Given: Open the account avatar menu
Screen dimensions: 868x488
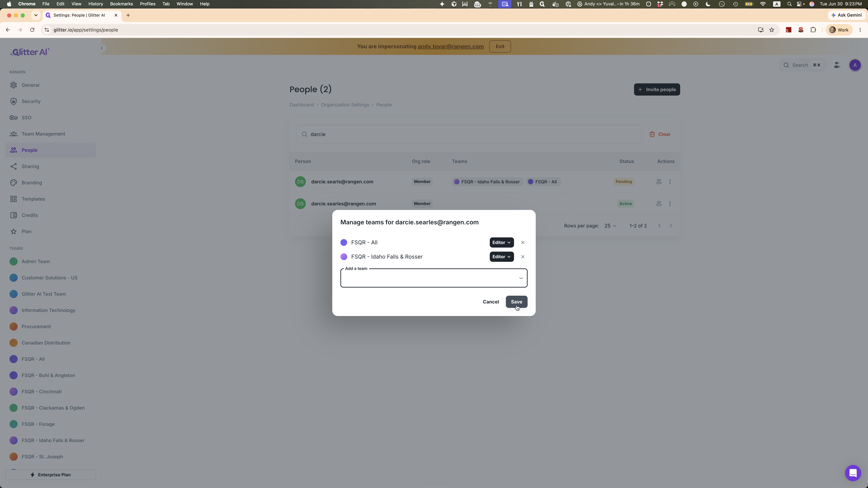Looking at the screenshot, I should point(855,65).
